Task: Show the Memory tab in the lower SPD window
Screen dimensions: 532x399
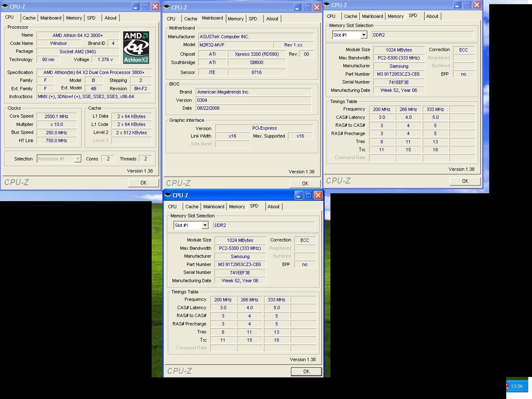Action: tap(237, 207)
